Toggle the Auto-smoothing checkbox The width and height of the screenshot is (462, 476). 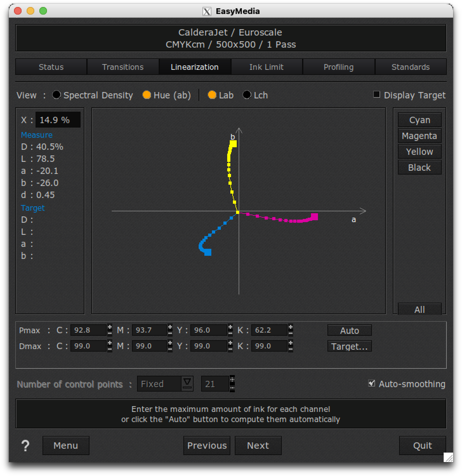(372, 383)
